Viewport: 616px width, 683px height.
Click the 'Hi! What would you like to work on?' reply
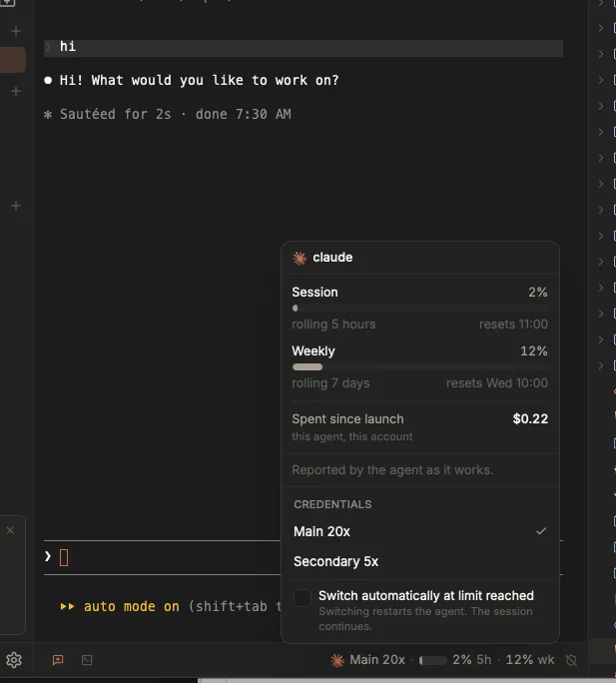199,81
